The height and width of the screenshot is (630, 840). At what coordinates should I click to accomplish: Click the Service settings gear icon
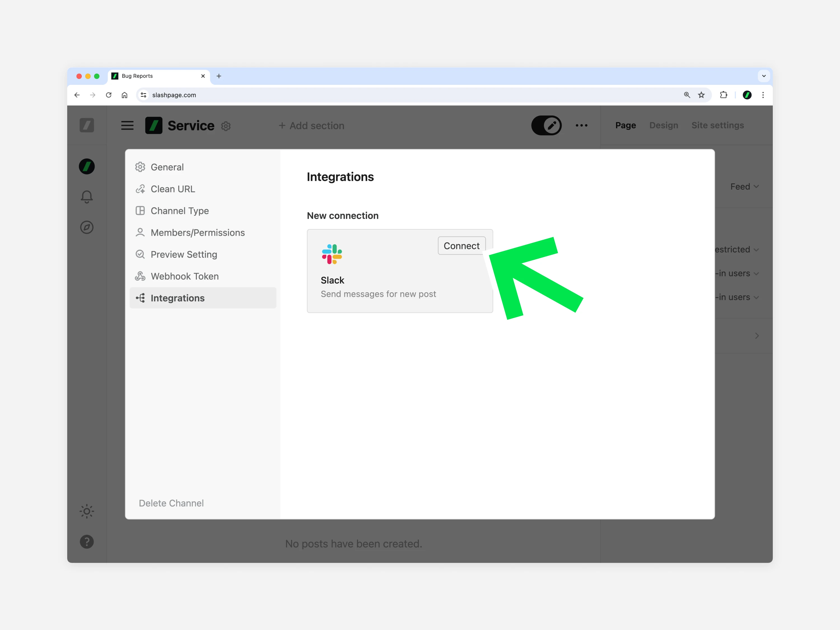coord(226,126)
